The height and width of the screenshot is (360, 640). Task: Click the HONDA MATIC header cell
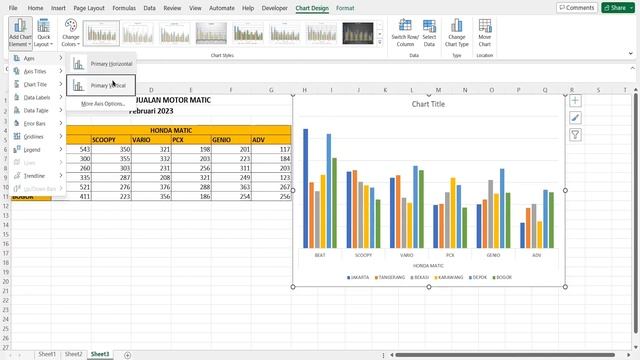point(171,130)
